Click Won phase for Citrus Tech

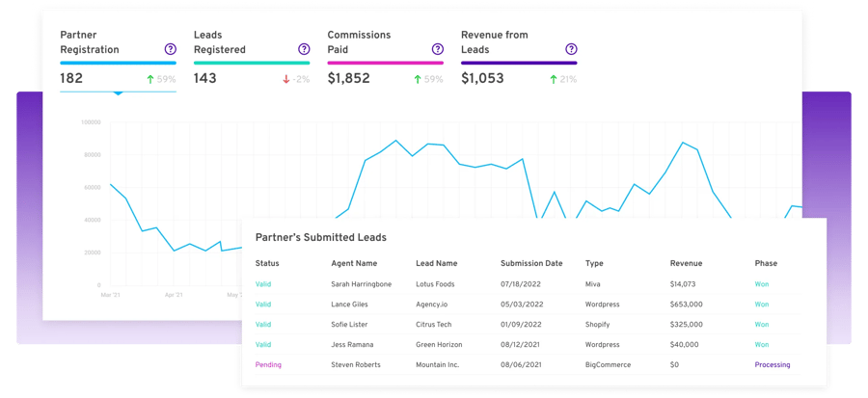(762, 325)
